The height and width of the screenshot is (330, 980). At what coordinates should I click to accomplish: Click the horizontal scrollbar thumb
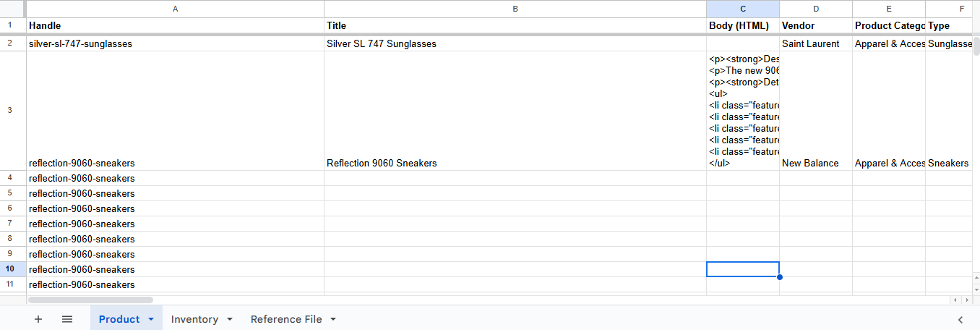click(x=90, y=300)
